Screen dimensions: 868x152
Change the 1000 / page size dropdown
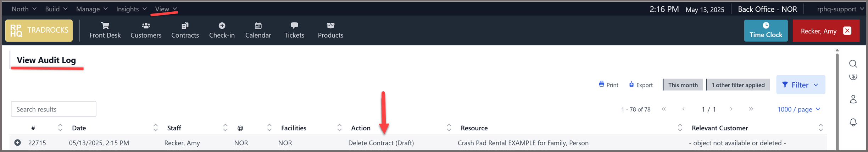pos(799,109)
